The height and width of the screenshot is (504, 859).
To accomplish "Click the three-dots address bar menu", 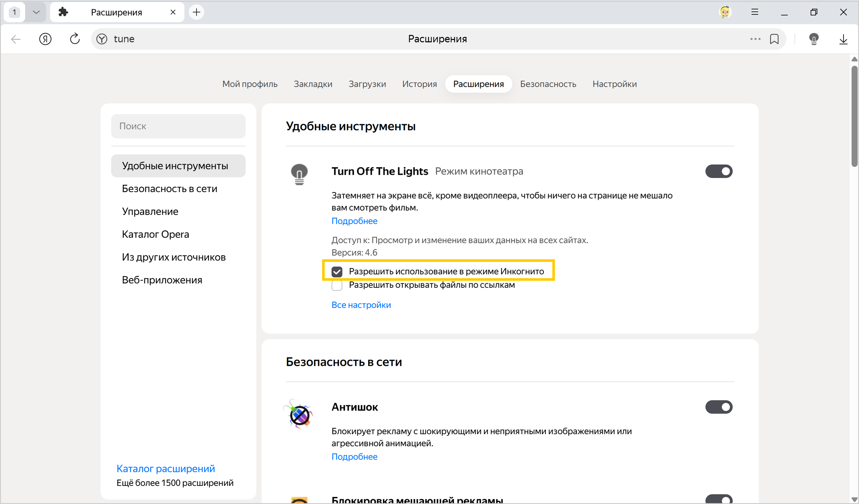I will pos(755,39).
